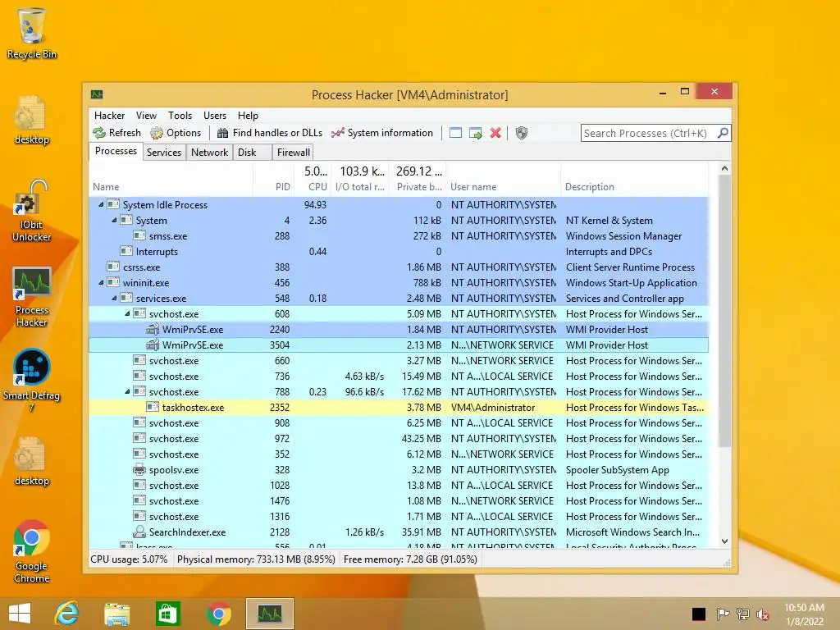Open the Options gear button
The image size is (840, 630).
coord(176,133)
